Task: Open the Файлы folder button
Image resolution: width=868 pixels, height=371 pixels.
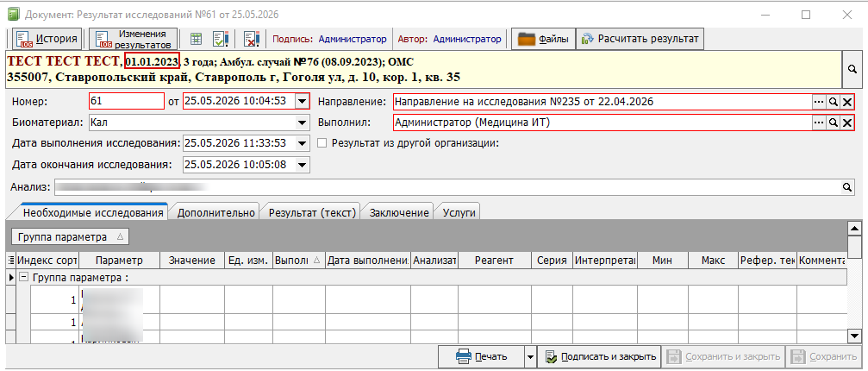Action: [x=543, y=39]
